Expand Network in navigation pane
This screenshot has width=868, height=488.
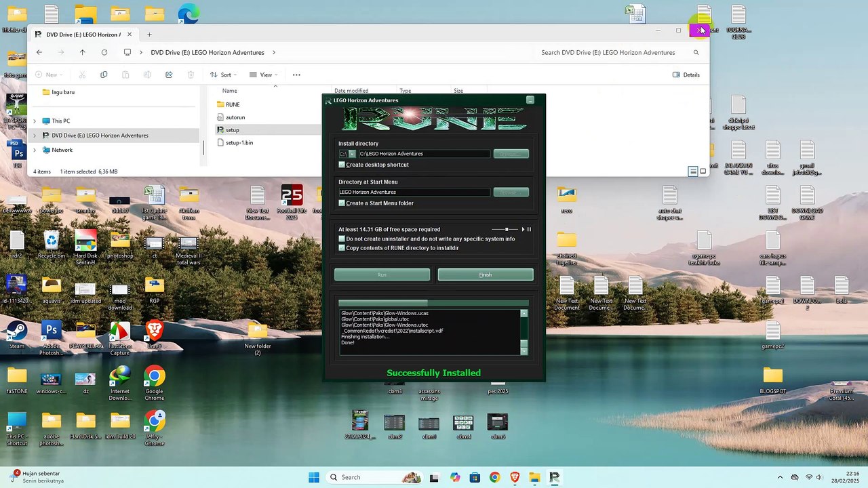click(x=35, y=150)
